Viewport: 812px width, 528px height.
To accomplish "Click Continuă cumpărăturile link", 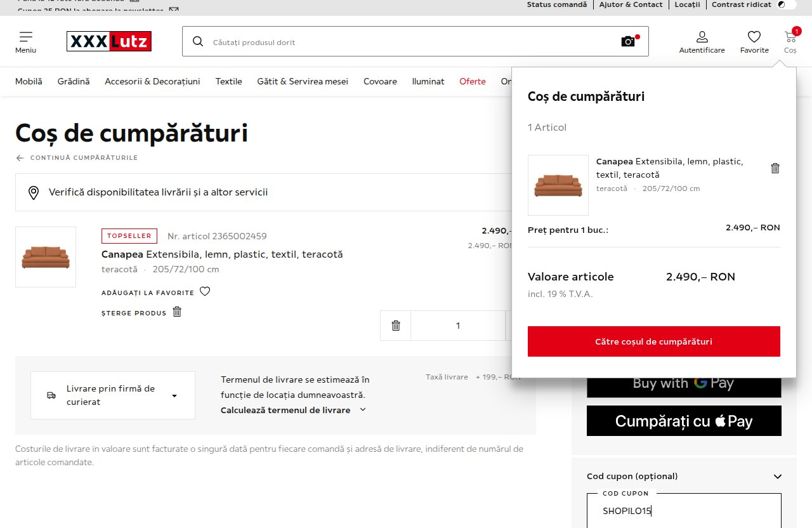I will (x=84, y=158).
